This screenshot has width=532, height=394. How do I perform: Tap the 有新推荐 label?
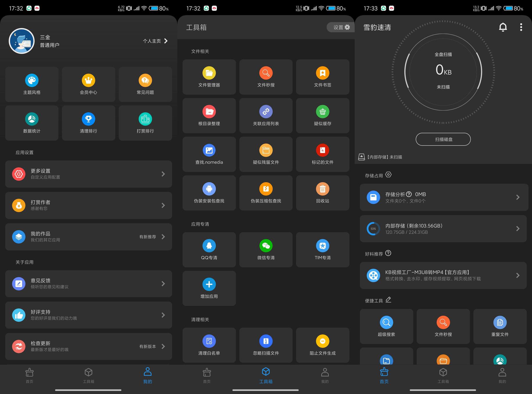coord(148,237)
